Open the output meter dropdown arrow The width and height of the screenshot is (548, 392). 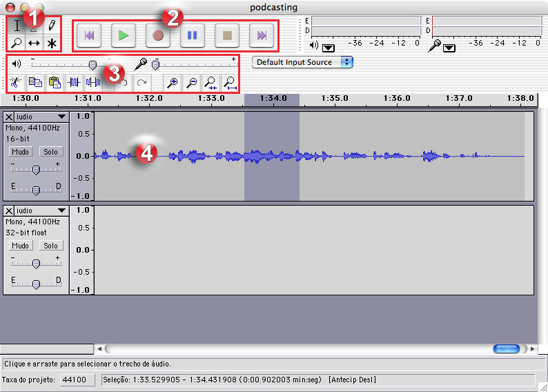tap(328, 48)
